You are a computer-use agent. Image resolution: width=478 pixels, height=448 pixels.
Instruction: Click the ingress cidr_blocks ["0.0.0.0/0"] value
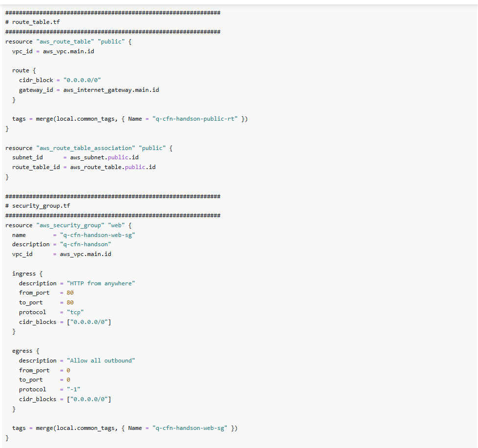89,322
